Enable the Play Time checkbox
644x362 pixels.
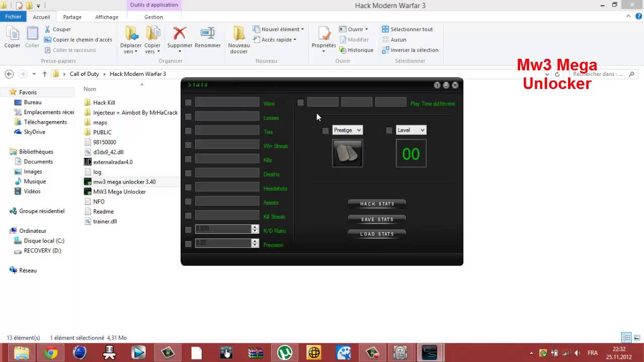point(300,103)
